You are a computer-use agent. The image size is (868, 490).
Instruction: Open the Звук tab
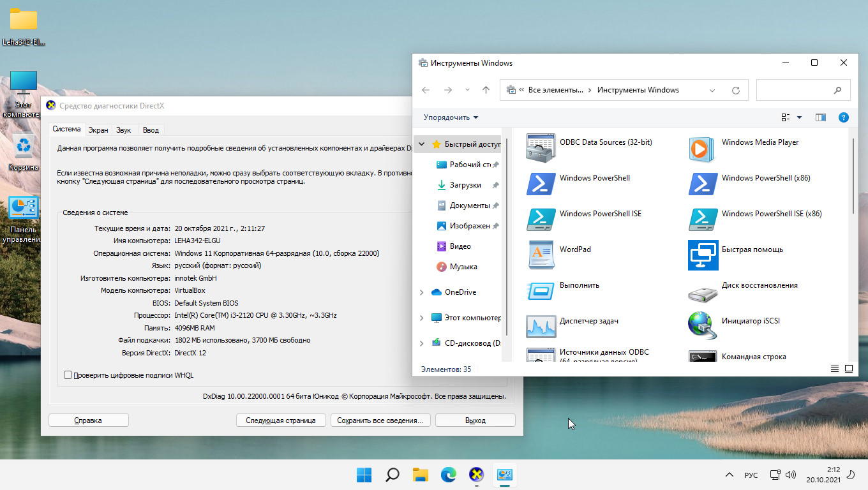[x=123, y=130]
